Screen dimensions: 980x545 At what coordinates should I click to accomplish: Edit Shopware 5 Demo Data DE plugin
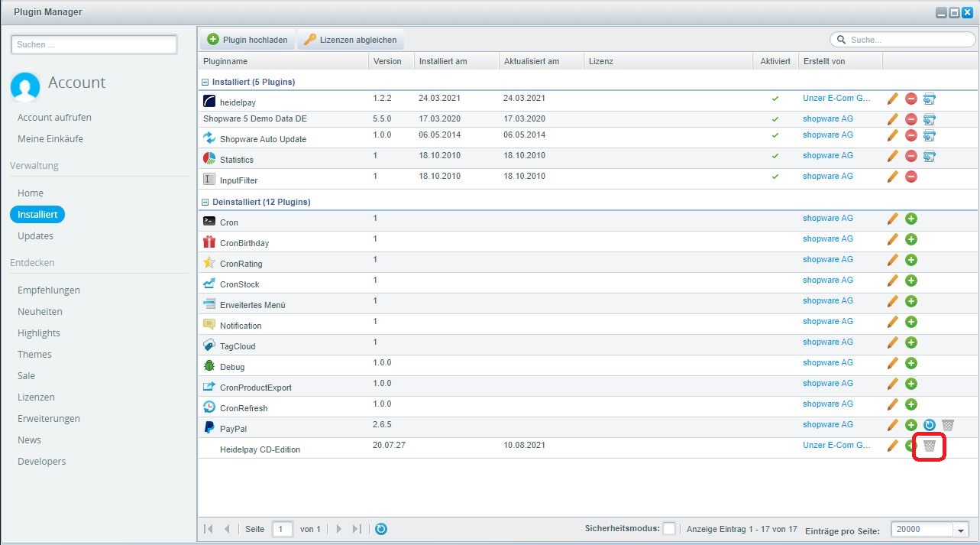[x=892, y=119]
